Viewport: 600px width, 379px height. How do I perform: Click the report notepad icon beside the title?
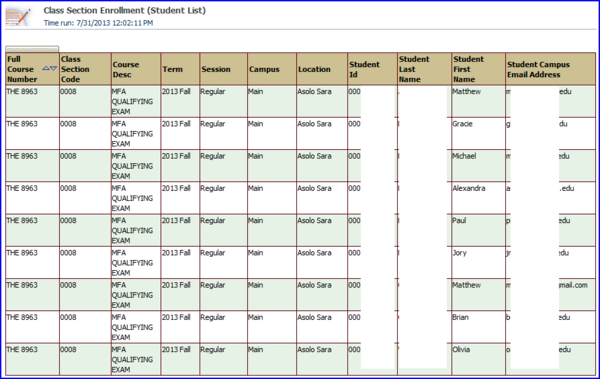coord(18,17)
